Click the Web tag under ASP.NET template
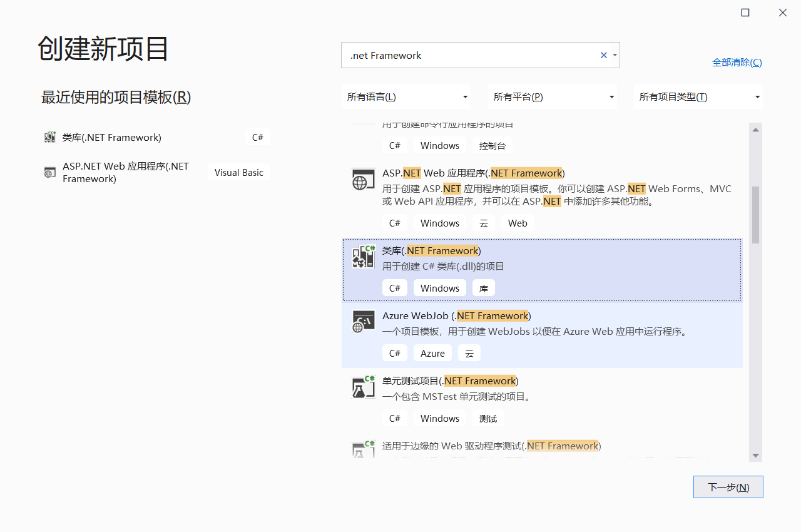This screenshot has width=801, height=532. pos(518,223)
